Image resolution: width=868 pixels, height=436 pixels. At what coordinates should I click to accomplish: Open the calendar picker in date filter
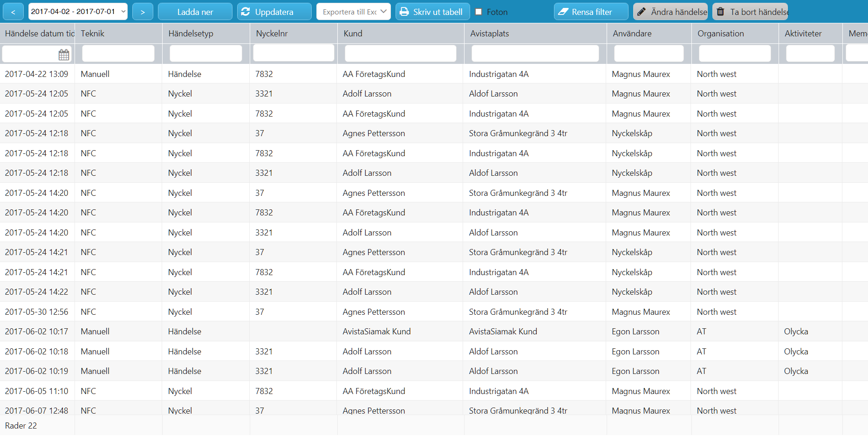(64, 55)
